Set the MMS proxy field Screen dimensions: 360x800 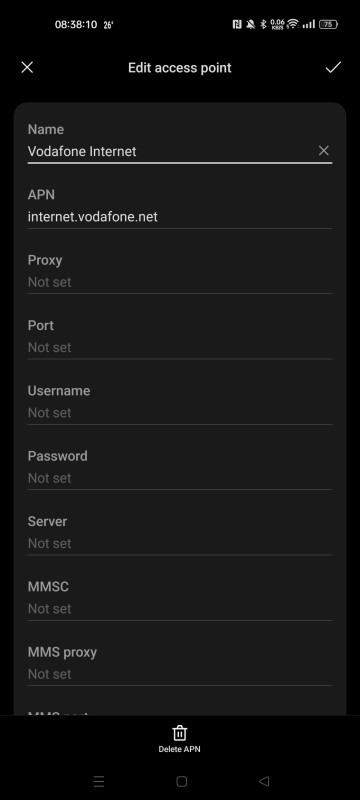[x=179, y=665]
